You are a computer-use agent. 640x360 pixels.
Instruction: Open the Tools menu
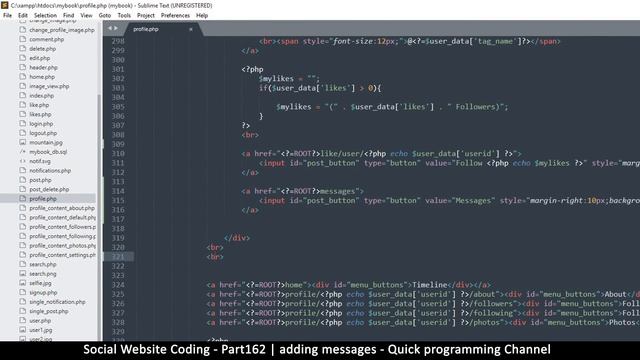coord(124,16)
